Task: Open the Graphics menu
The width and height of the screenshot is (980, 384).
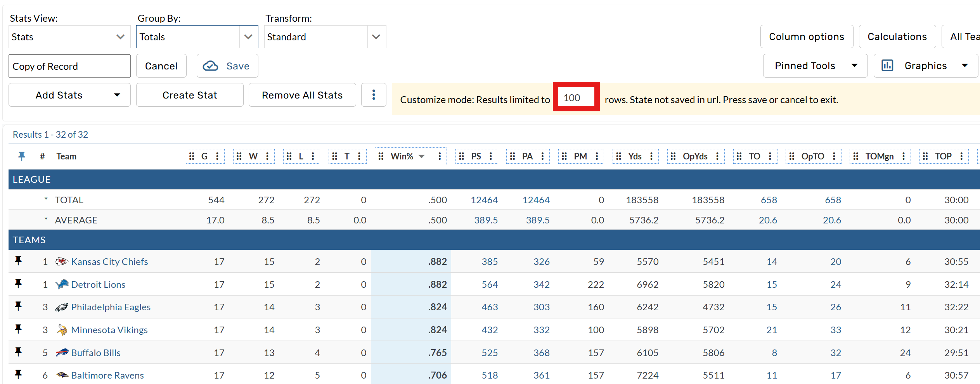Action: [x=925, y=66]
